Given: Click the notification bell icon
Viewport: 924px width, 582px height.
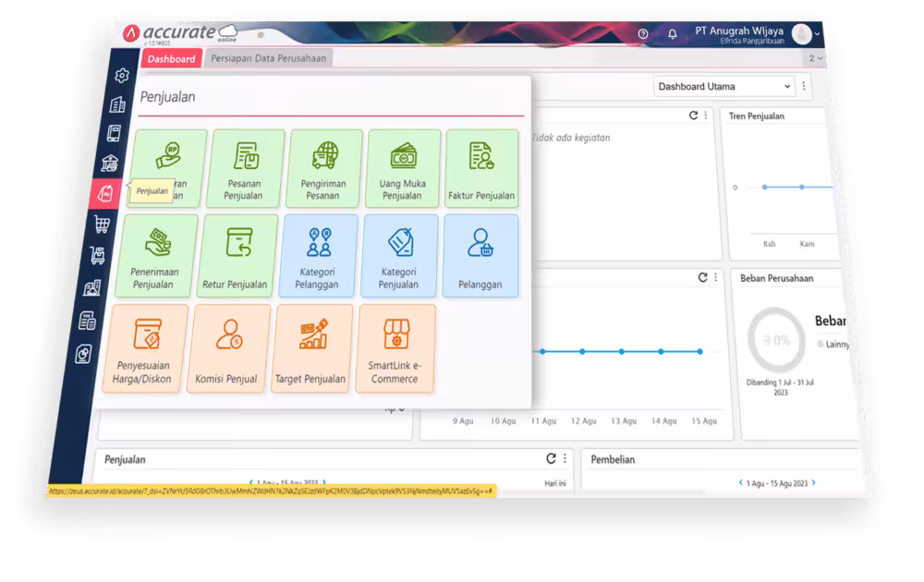Looking at the screenshot, I should pyautogui.click(x=673, y=34).
